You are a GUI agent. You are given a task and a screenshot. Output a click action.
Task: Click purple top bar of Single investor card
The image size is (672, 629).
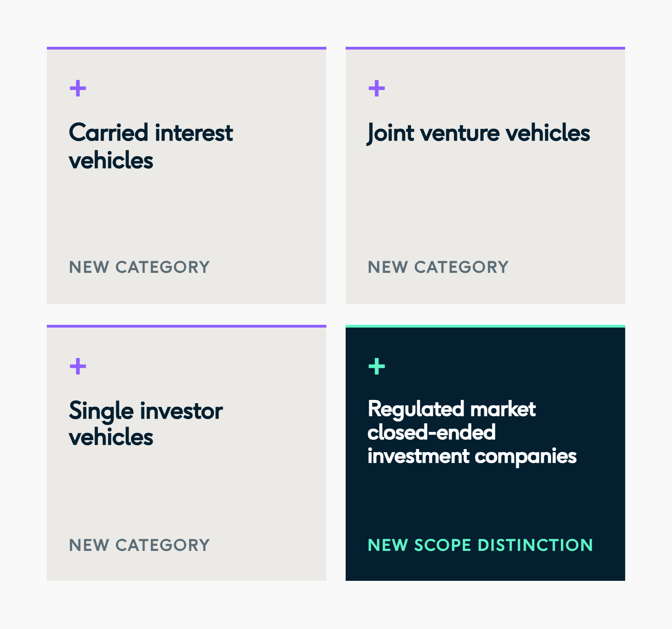point(187,326)
